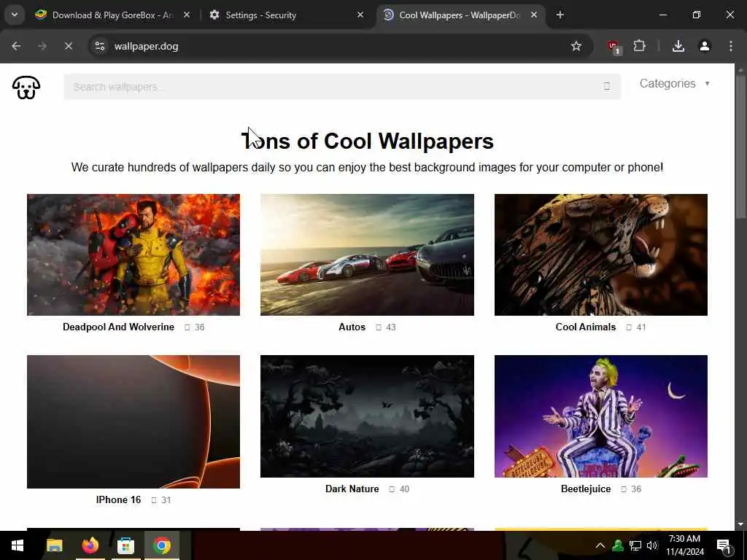
Task: Click the count '40' beside Dark Nature
Action: [x=404, y=489]
